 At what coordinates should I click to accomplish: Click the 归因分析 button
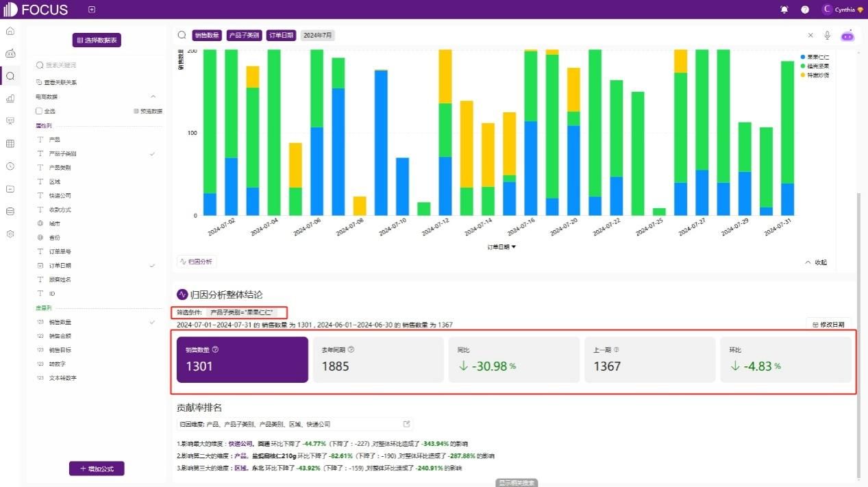click(196, 262)
